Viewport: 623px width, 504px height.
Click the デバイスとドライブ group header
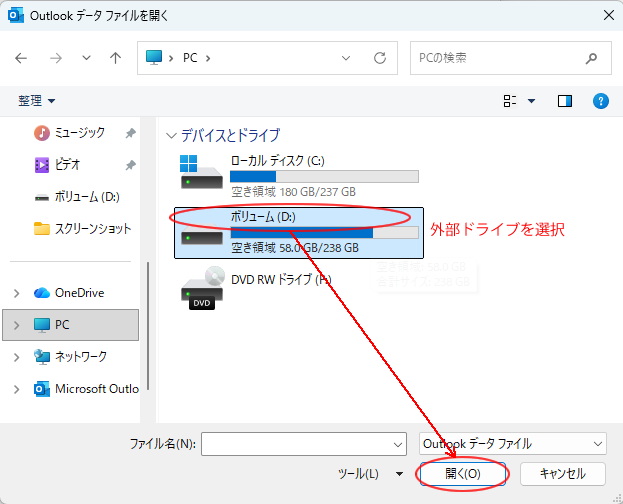(x=230, y=136)
